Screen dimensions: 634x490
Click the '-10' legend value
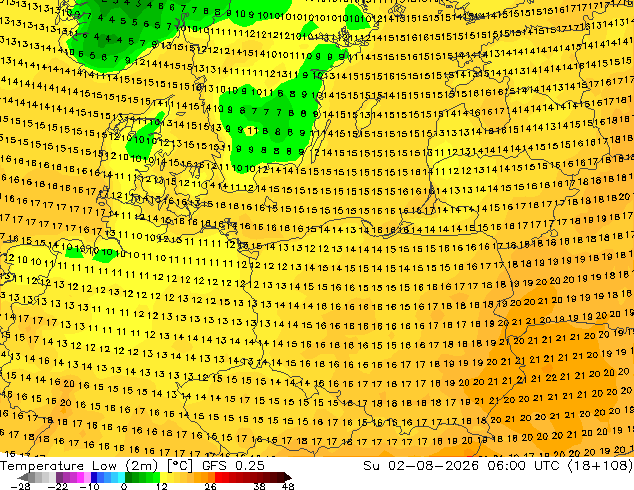[x=89, y=486]
